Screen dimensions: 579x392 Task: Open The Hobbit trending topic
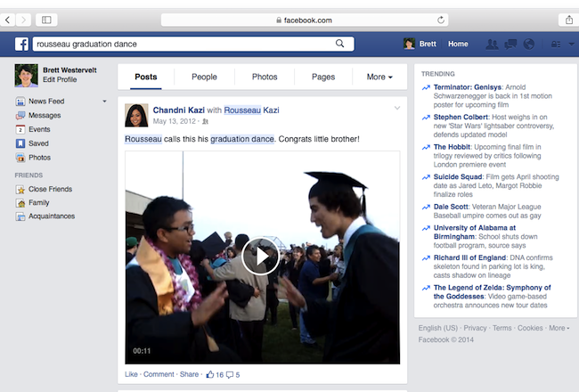click(452, 147)
